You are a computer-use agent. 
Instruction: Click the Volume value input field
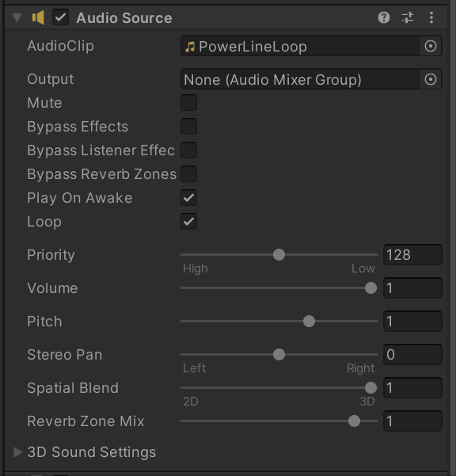point(412,288)
